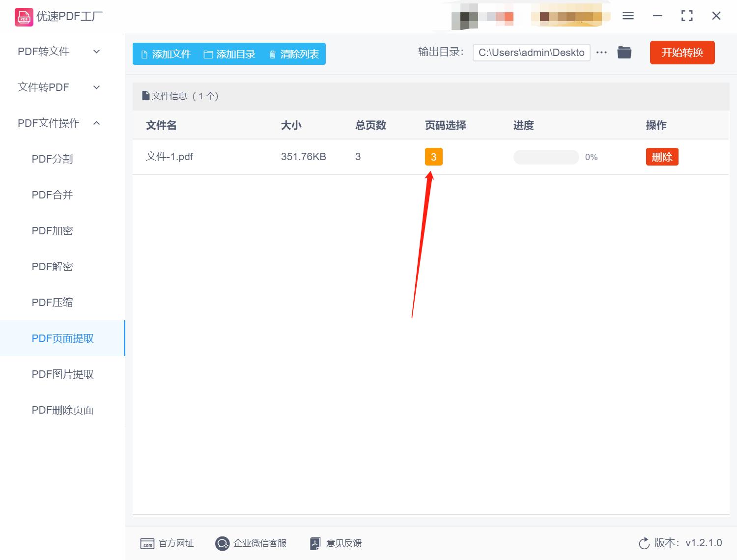Click the refresh icon next to 版本 v1.2.1.0

[x=644, y=543]
